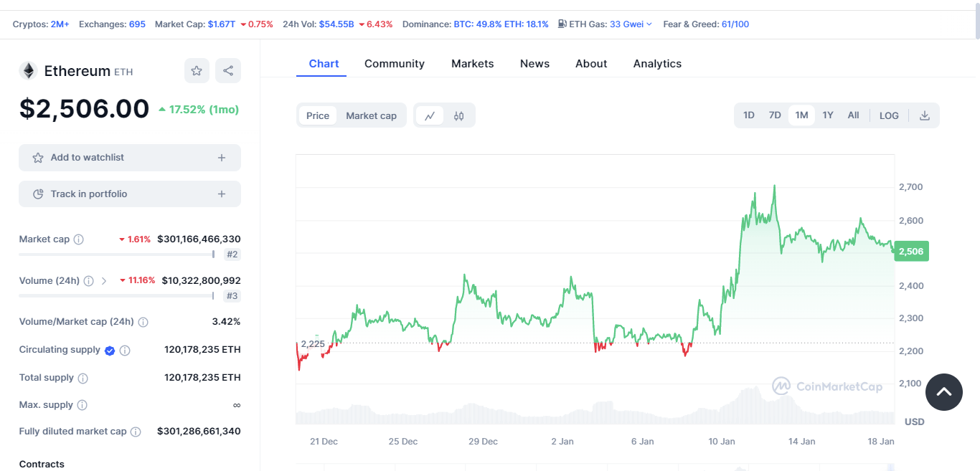Add Ethereum to watchlist
This screenshot has height=471, width=980.
pos(130,158)
